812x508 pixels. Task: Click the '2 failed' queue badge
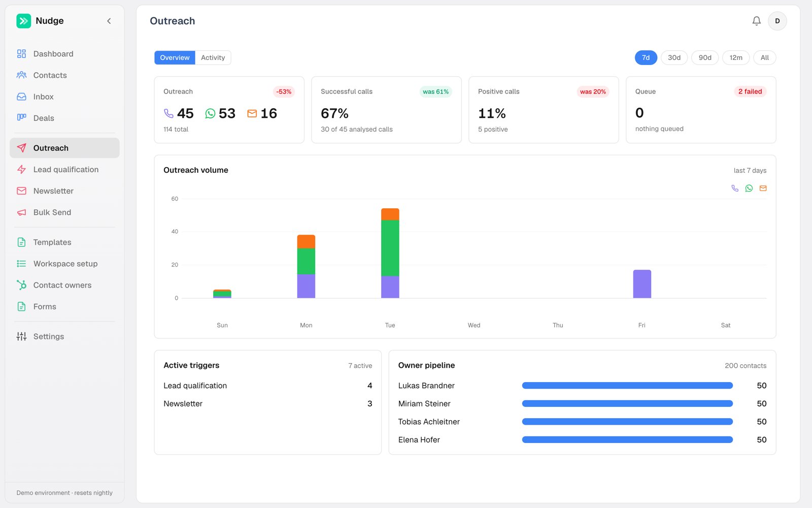(750, 91)
